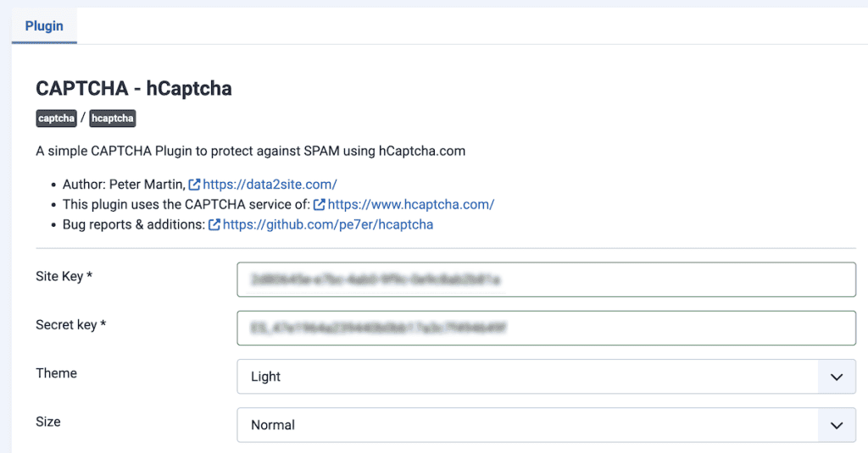This screenshot has height=453, width=868.
Task: Click the 'Theme' field label
Action: click(x=57, y=373)
